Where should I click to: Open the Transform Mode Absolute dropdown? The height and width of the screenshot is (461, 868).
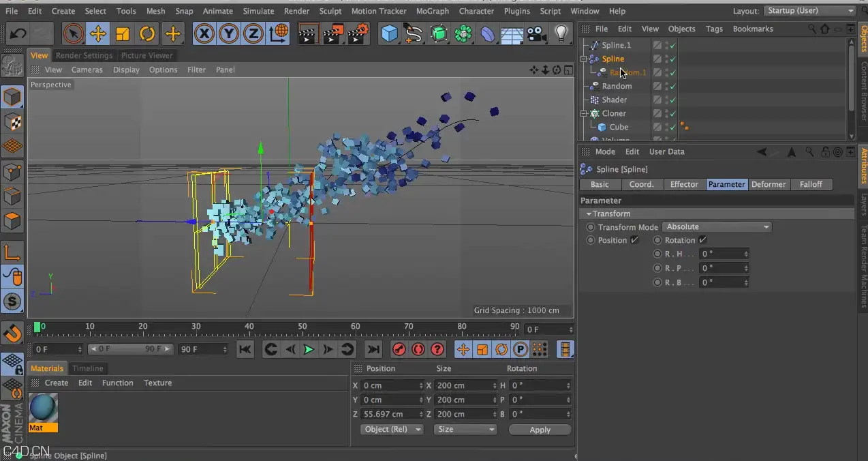click(x=717, y=227)
